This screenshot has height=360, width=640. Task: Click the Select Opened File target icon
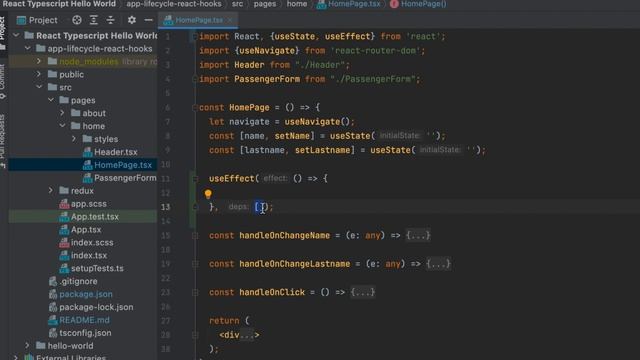[x=77, y=20]
